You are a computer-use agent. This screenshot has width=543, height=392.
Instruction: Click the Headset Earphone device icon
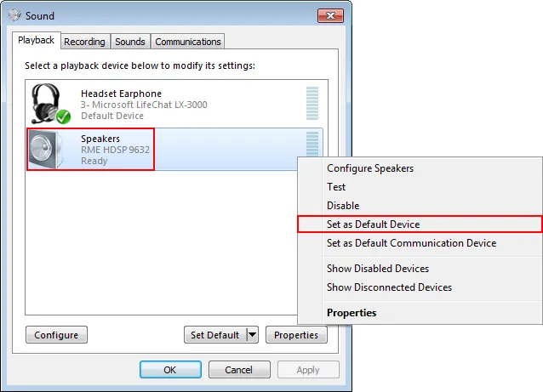tap(49, 103)
